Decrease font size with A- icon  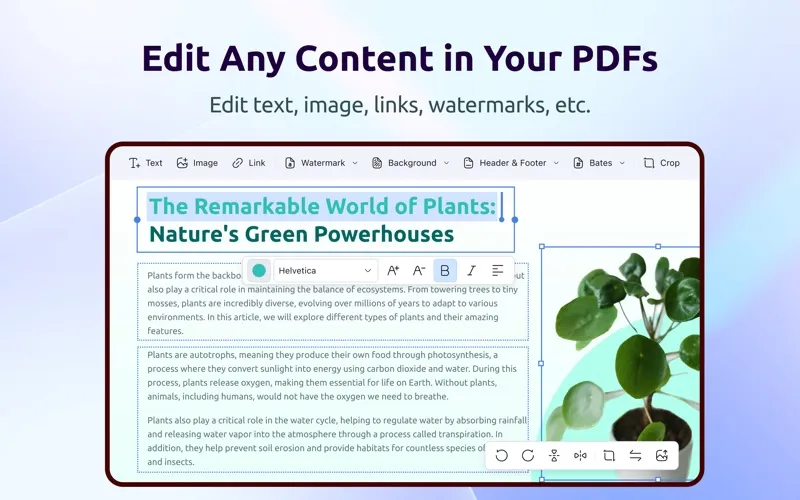pyautogui.click(x=419, y=270)
